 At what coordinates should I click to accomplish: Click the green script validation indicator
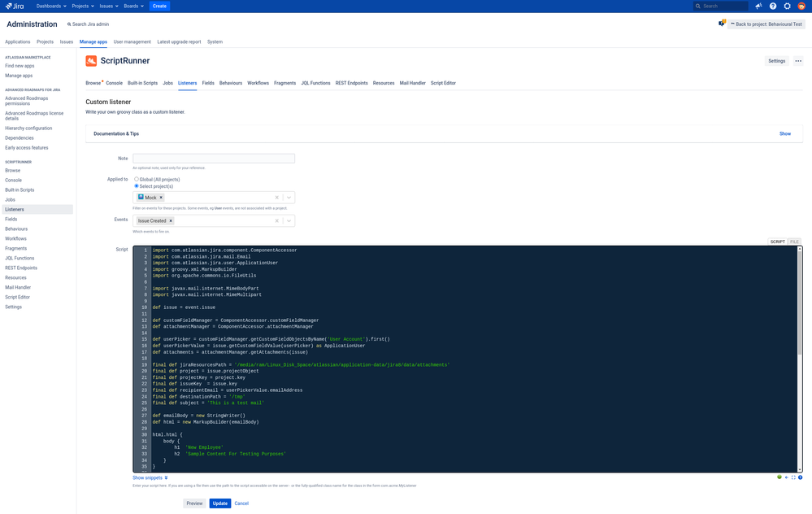tap(779, 477)
